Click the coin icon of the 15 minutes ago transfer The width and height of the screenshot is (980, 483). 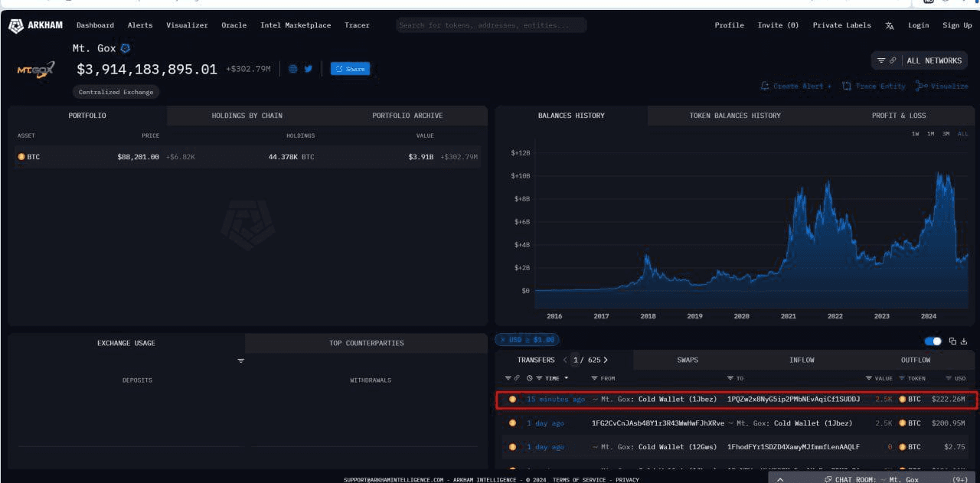point(512,399)
